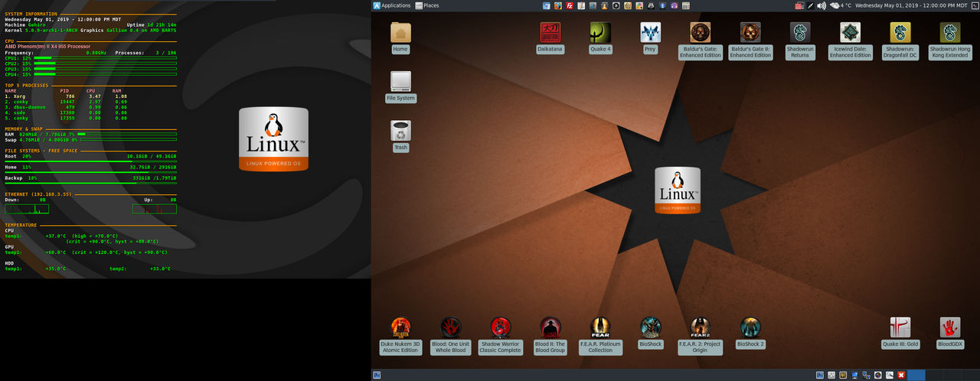Viewport: 980px width, 381px height.
Task: Open the File System desktop icon
Action: [400, 87]
